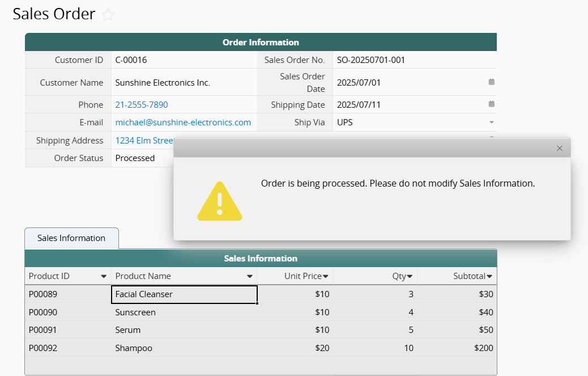Click the Customer ID field C-00016

131,60
